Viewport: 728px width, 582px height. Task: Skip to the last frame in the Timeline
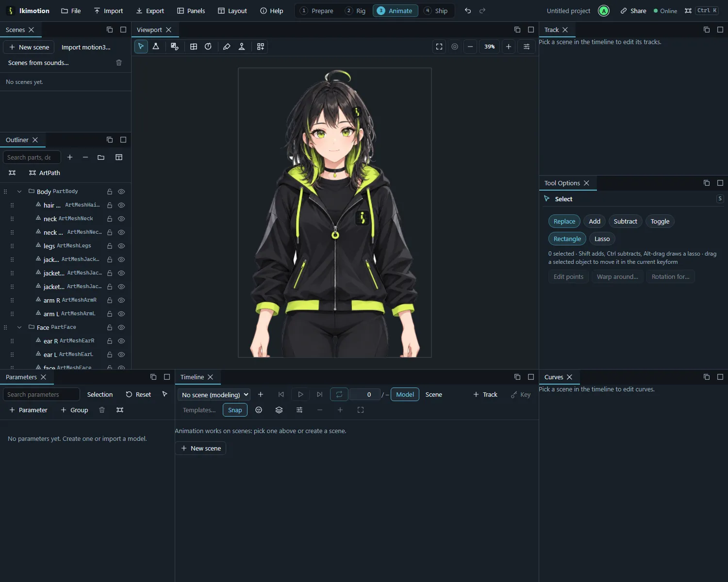319,394
